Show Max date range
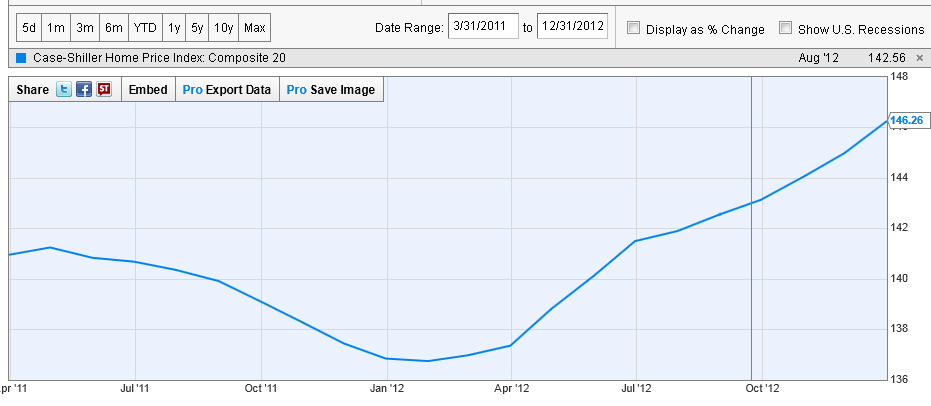931x406 pixels. tap(255, 28)
